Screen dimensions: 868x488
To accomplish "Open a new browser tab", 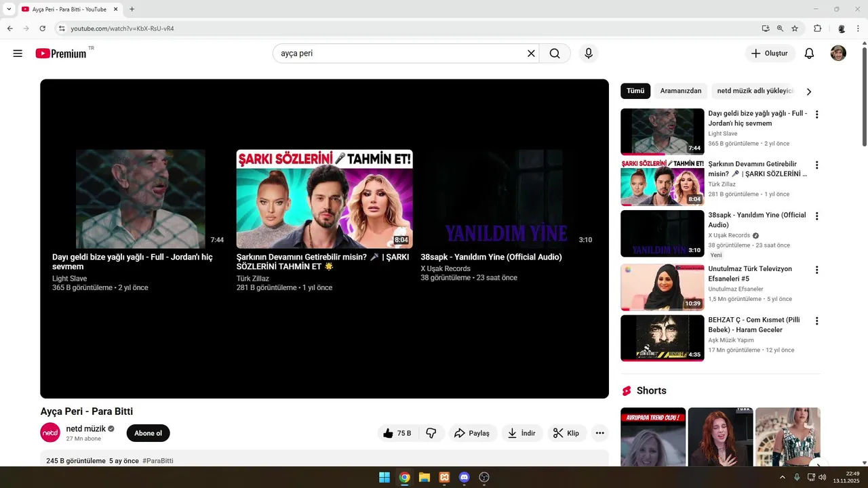I will pos(132,9).
